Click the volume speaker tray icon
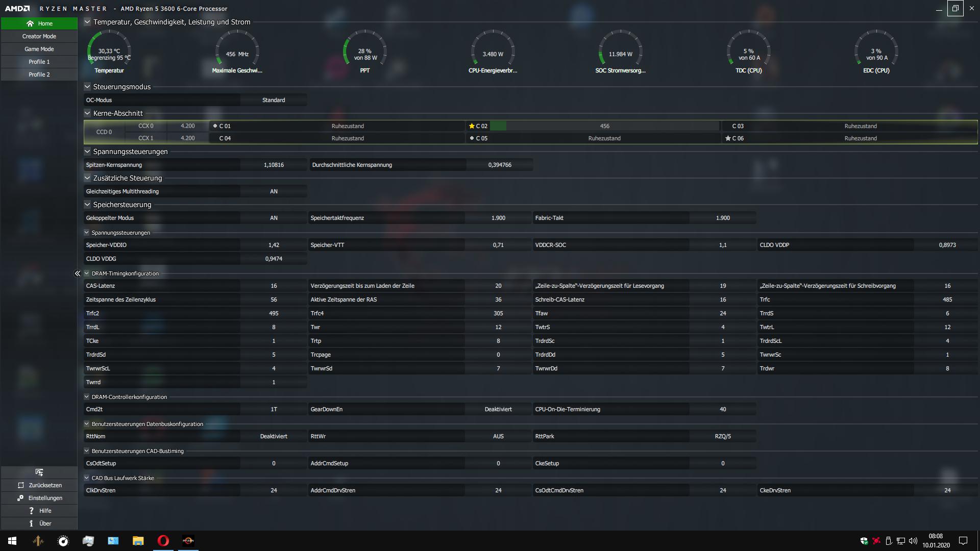Viewport: 980px width, 551px height. 913,541
